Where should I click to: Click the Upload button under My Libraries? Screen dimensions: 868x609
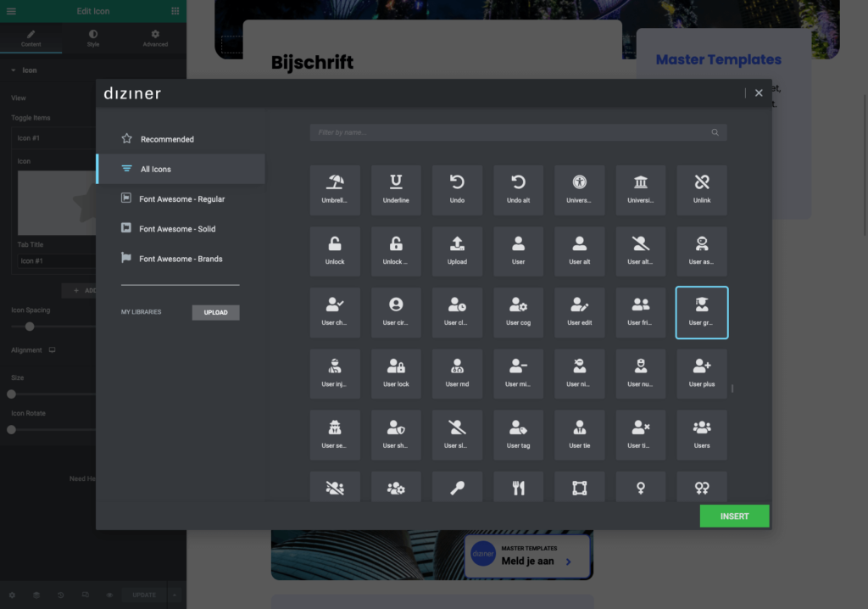pyautogui.click(x=215, y=312)
